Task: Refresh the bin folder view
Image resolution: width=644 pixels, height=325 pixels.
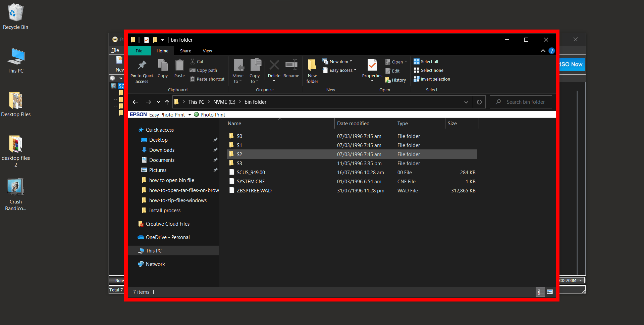Action: click(479, 102)
